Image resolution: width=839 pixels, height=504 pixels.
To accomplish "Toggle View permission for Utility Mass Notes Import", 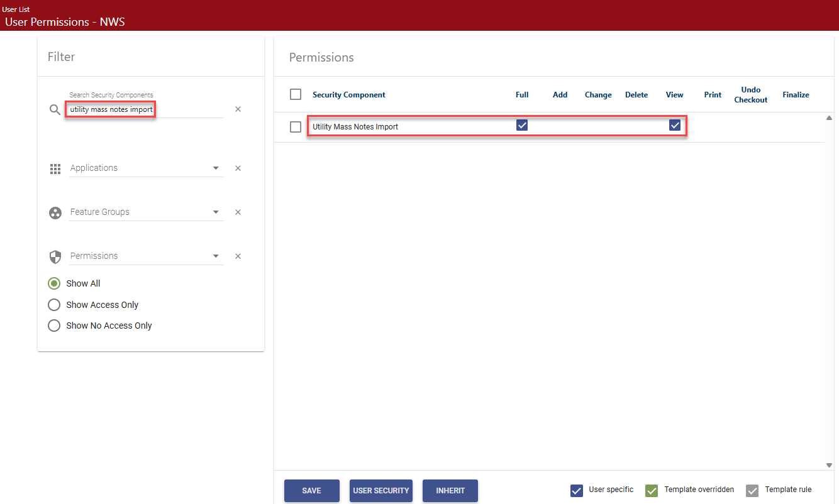I will [675, 126].
